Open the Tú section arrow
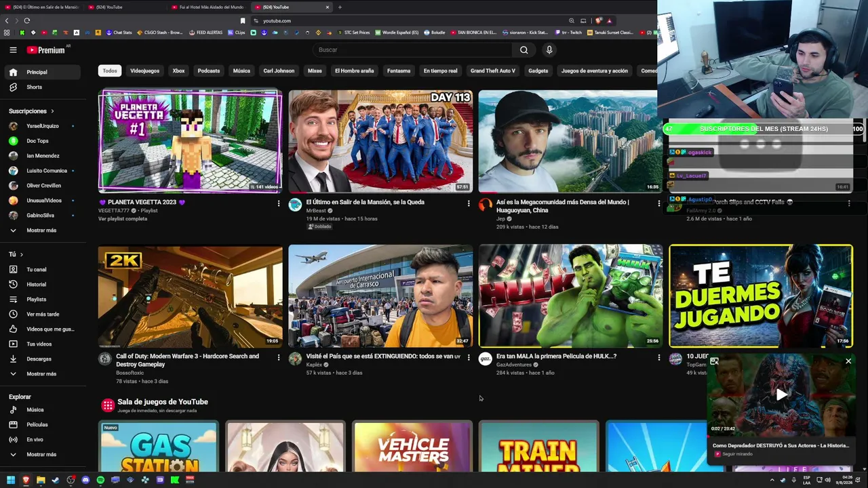 [x=22, y=255]
